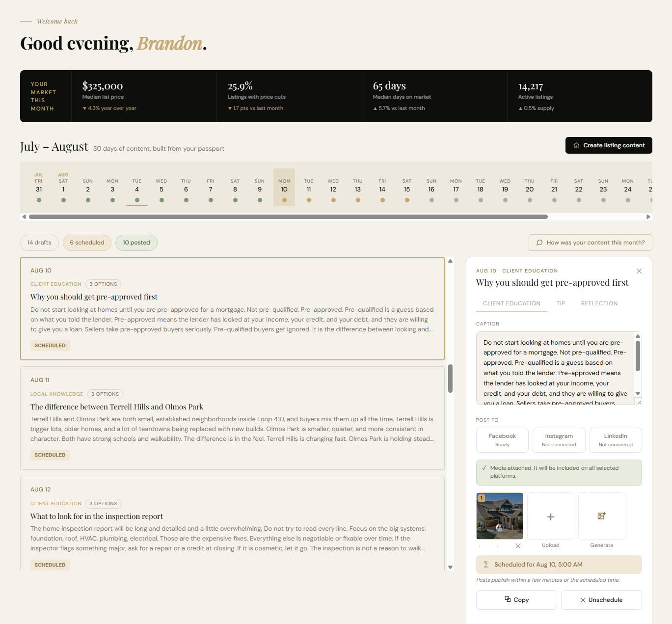The height and width of the screenshot is (624, 672).
Task: Click the hourglass icon in scheduled banner
Action: [x=486, y=565]
